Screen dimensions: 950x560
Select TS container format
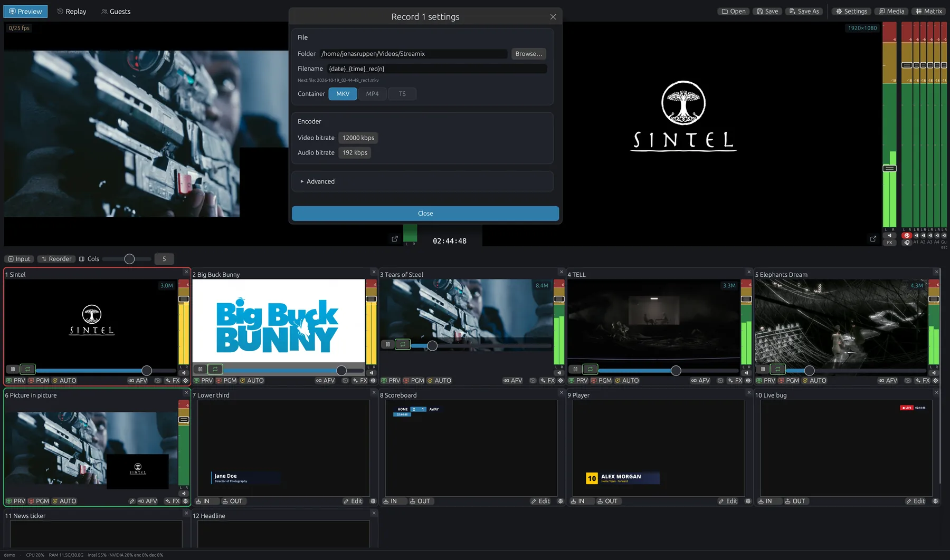tap(402, 94)
